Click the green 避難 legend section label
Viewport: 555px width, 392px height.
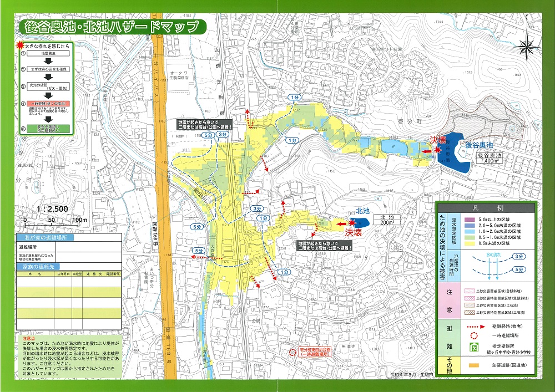pyautogui.click(x=450, y=338)
